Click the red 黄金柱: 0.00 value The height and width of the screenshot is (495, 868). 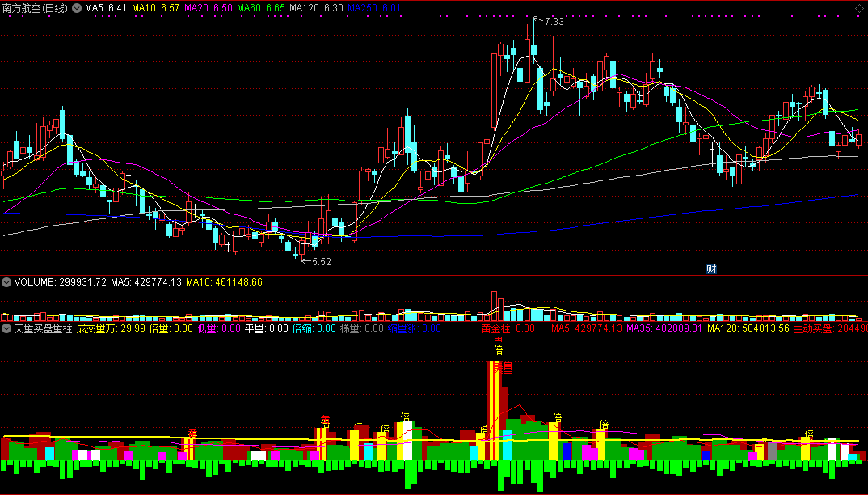(x=508, y=328)
